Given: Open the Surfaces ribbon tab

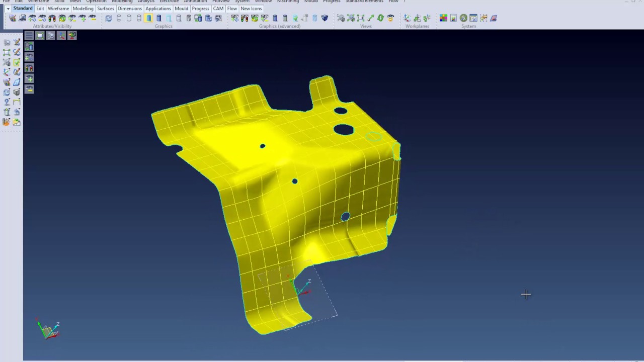Looking at the screenshot, I should tap(106, 9).
